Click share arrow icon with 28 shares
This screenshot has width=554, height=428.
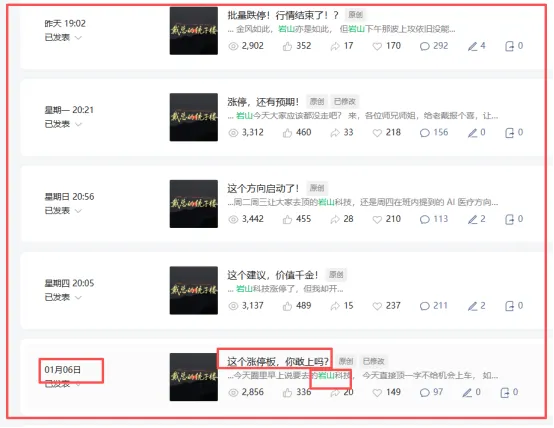click(x=335, y=219)
